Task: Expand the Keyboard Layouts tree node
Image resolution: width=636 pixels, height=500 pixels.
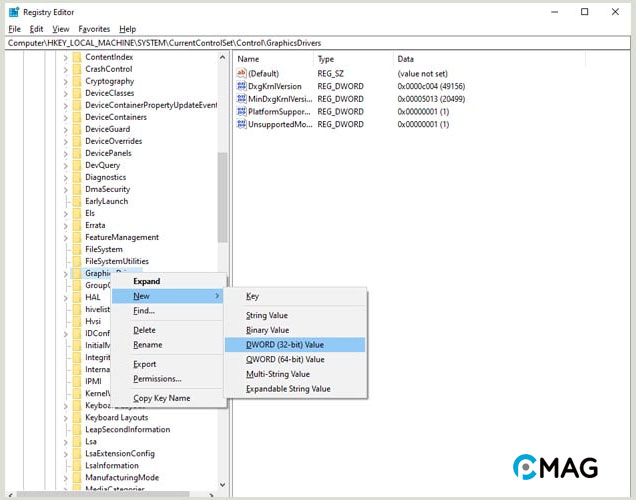Action: (66, 418)
